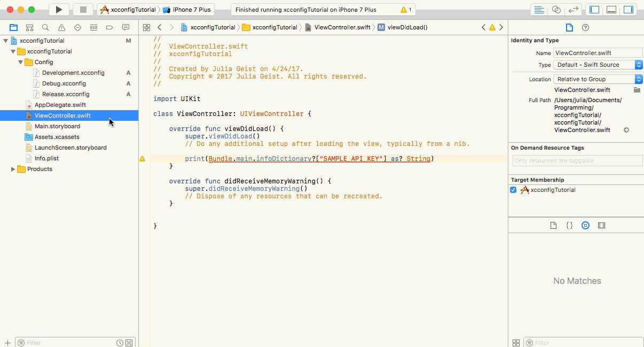Toggle library icon grid view
The image size is (644, 347).
516,343
